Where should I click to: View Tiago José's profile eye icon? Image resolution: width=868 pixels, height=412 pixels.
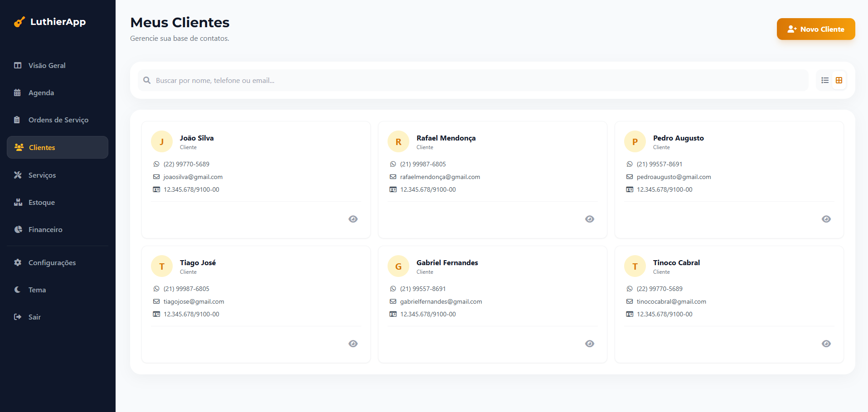353,344
